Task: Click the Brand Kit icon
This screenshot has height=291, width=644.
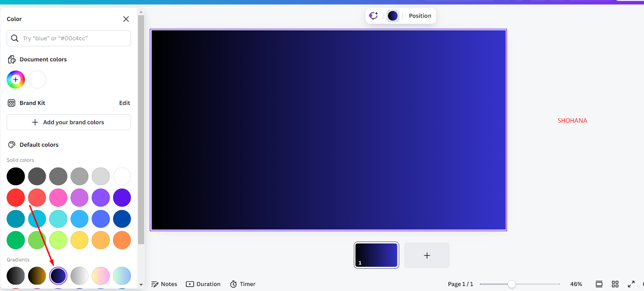Action: click(x=12, y=103)
